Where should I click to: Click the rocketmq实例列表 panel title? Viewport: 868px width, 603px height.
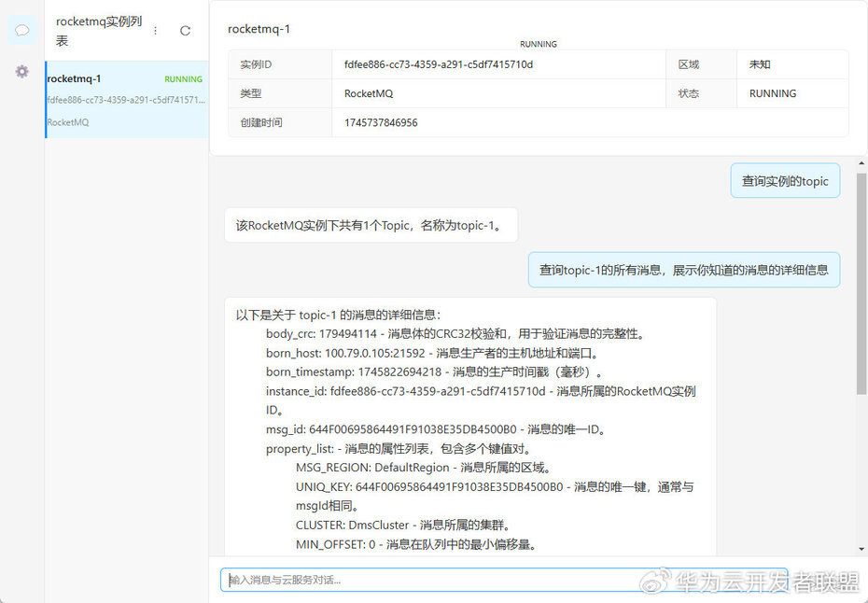[99, 31]
